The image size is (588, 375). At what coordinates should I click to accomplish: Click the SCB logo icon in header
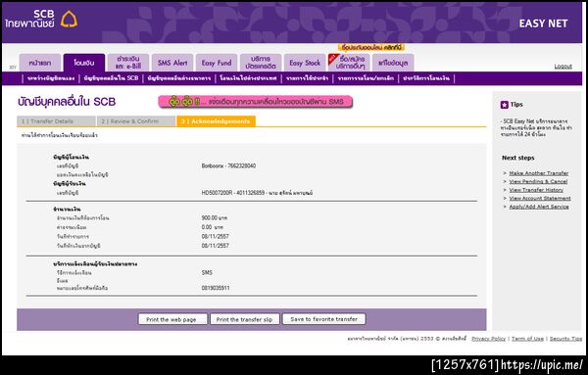click(x=69, y=20)
